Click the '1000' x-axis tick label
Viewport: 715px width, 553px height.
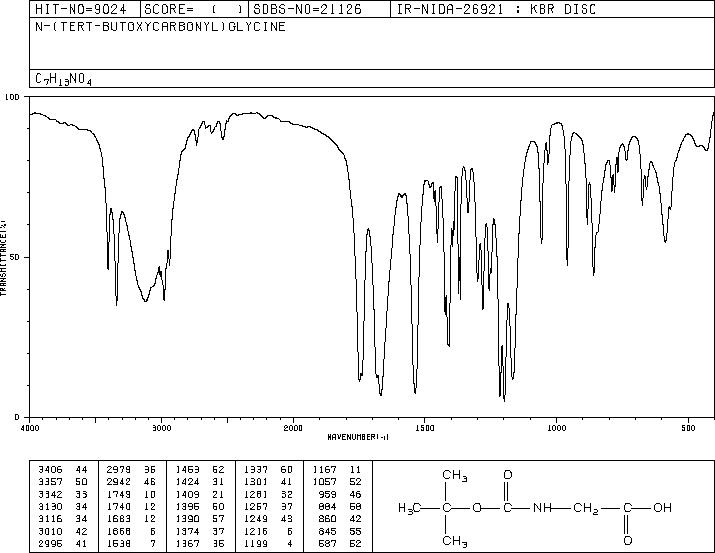(x=556, y=428)
